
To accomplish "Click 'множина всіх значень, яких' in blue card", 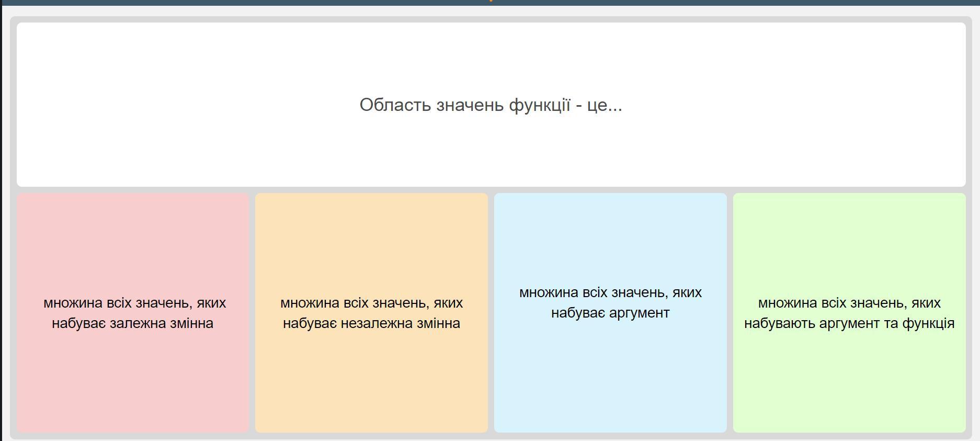I will 610,292.
